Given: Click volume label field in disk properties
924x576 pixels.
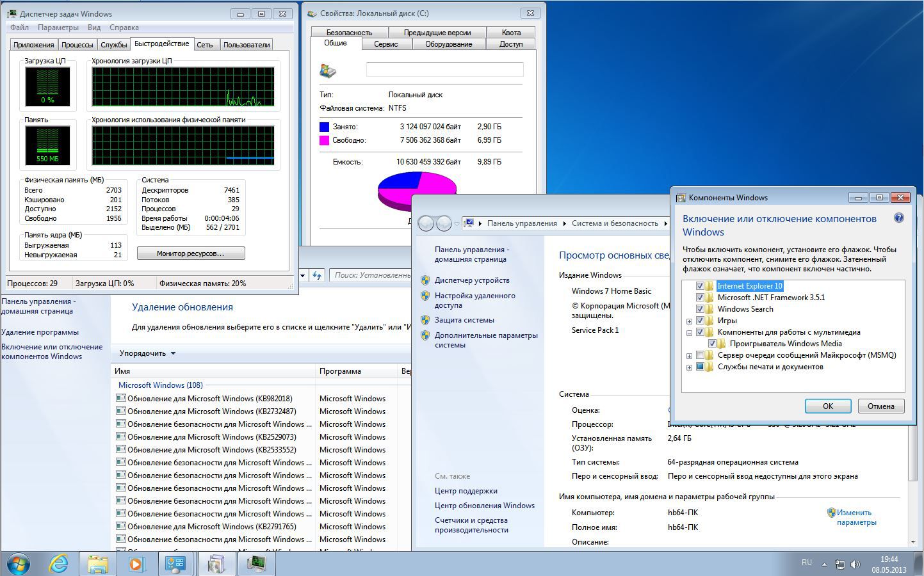Looking at the screenshot, I should [444, 69].
